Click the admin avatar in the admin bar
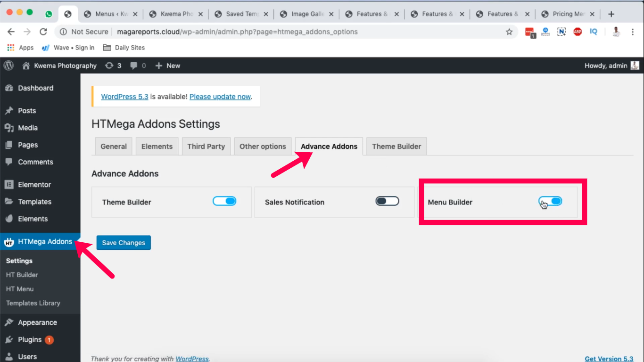The width and height of the screenshot is (644, 362). pos(635,66)
